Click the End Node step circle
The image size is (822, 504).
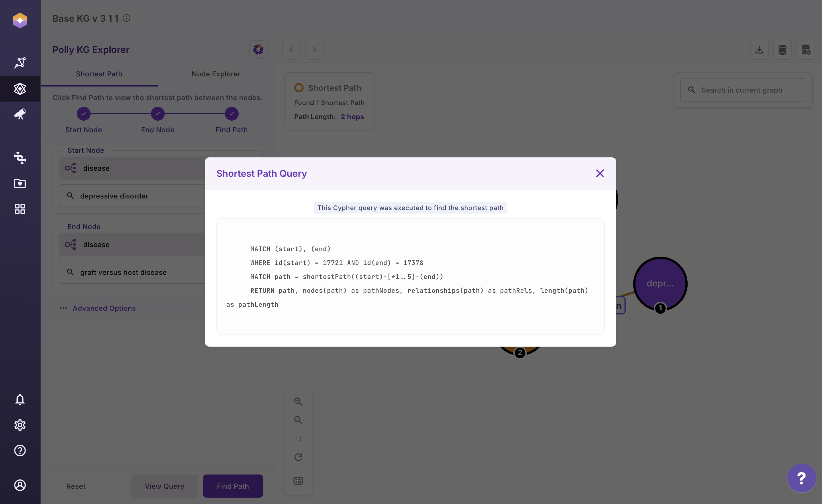point(158,114)
